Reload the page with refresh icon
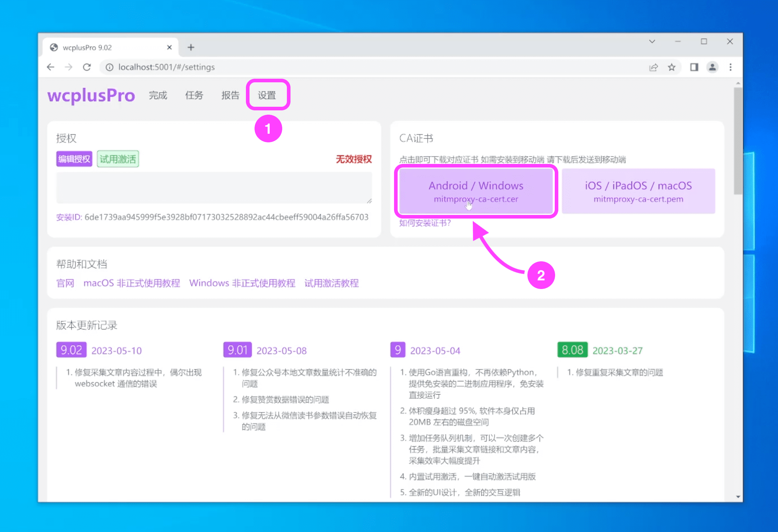Screen dimensions: 778x532 pos(87,67)
